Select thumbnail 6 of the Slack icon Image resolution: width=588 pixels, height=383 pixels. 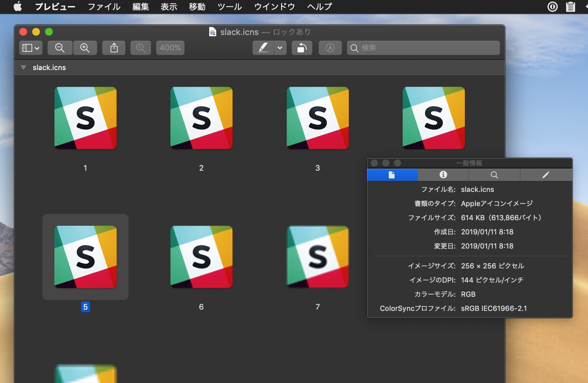pos(201,257)
